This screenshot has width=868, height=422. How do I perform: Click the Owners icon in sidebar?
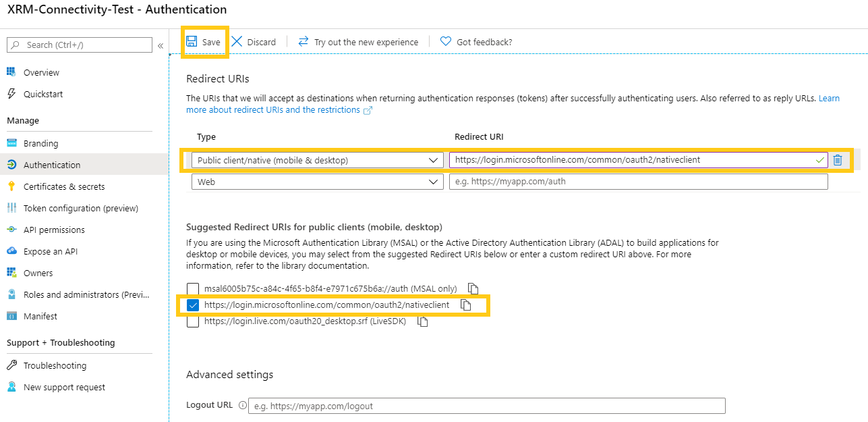click(11, 273)
